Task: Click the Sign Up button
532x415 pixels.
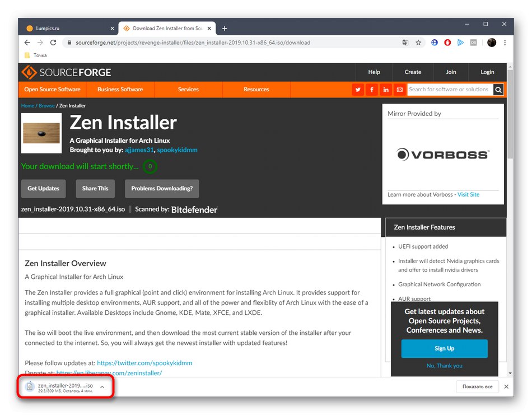Action: click(x=445, y=348)
